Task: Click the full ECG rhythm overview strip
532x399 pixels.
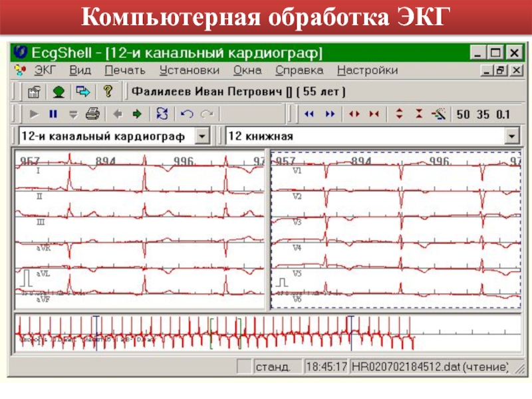Action: (266, 334)
